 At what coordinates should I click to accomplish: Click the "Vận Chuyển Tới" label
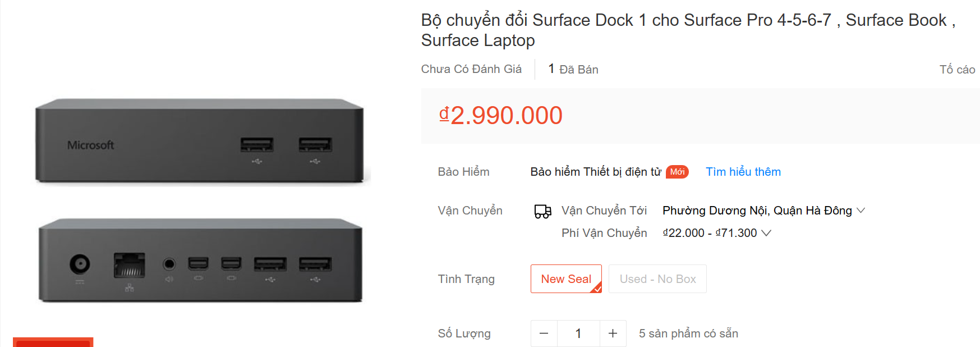[604, 211]
